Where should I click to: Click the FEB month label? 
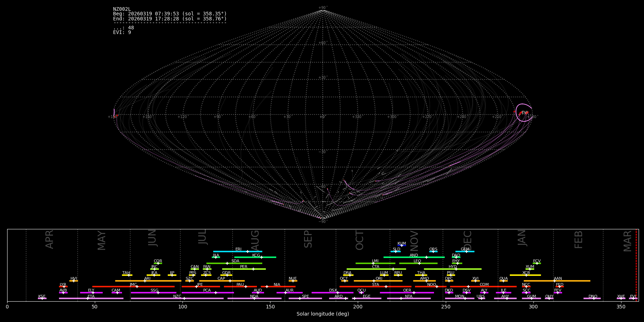[579, 239]
